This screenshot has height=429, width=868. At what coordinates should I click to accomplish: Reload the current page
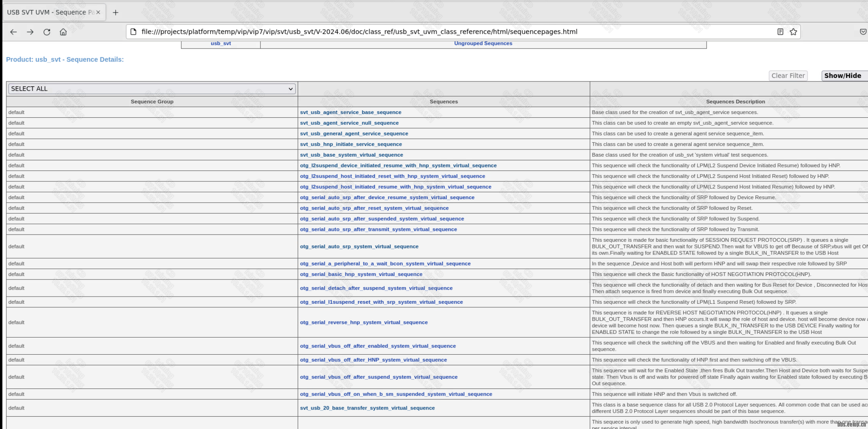tap(47, 32)
